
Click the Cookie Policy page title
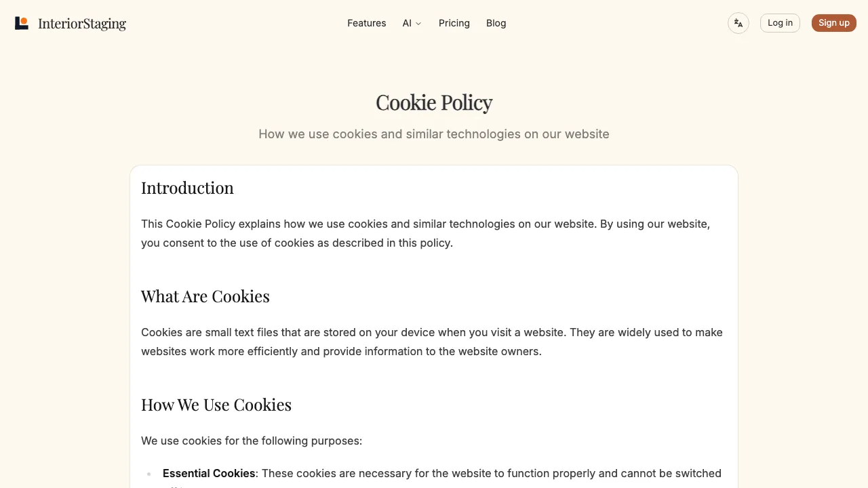(434, 102)
